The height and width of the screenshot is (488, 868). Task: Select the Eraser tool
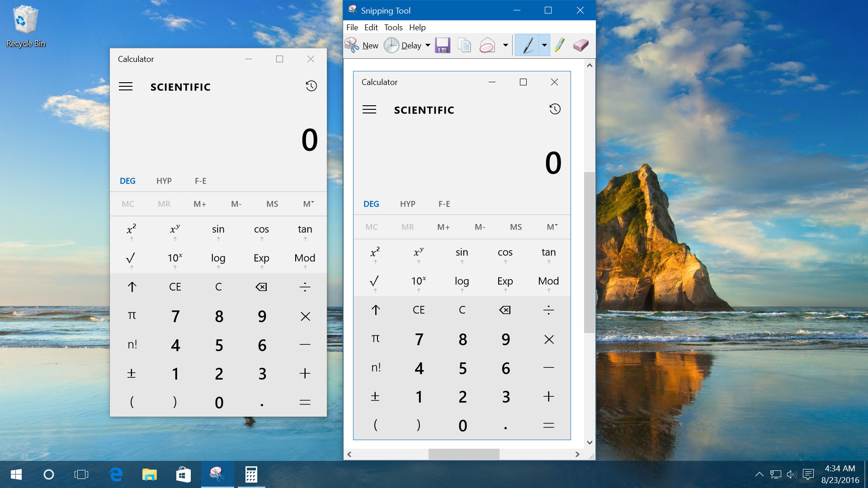click(580, 45)
